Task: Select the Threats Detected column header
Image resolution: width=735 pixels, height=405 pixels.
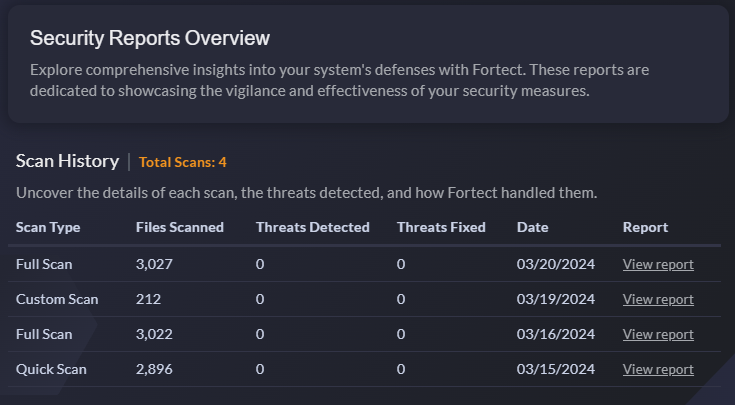Action: (x=313, y=227)
